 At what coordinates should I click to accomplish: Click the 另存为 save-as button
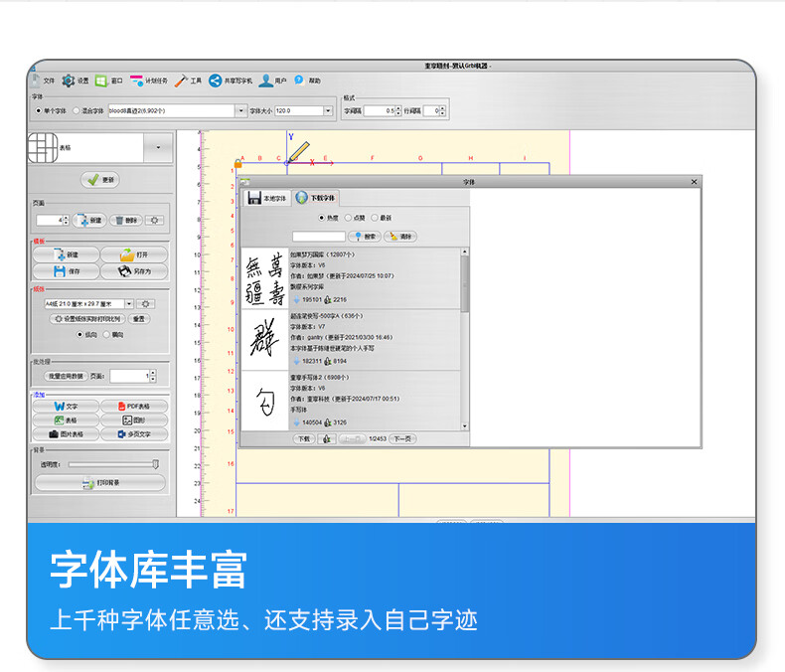click(134, 271)
